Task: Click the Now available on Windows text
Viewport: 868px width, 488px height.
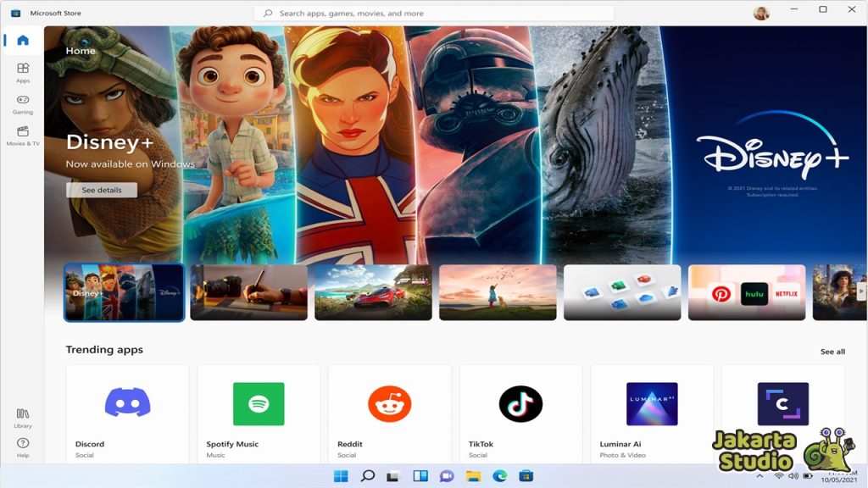Action: coord(130,164)
